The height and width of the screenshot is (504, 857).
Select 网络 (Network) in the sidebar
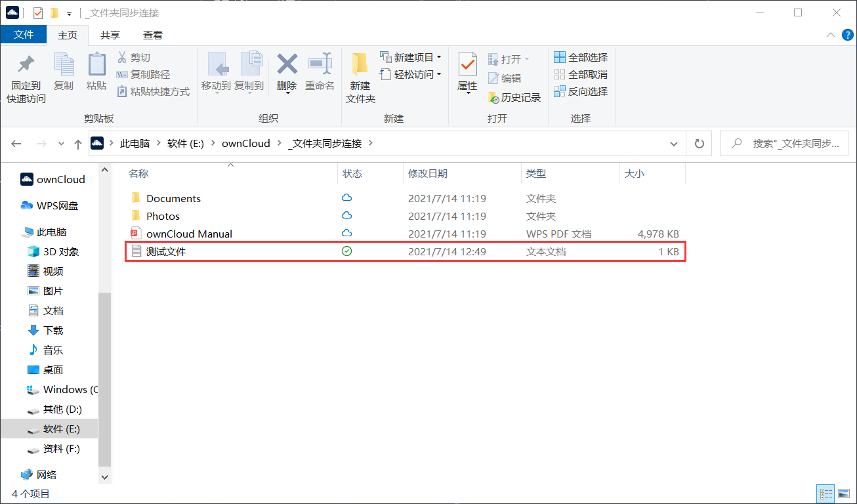39,474
